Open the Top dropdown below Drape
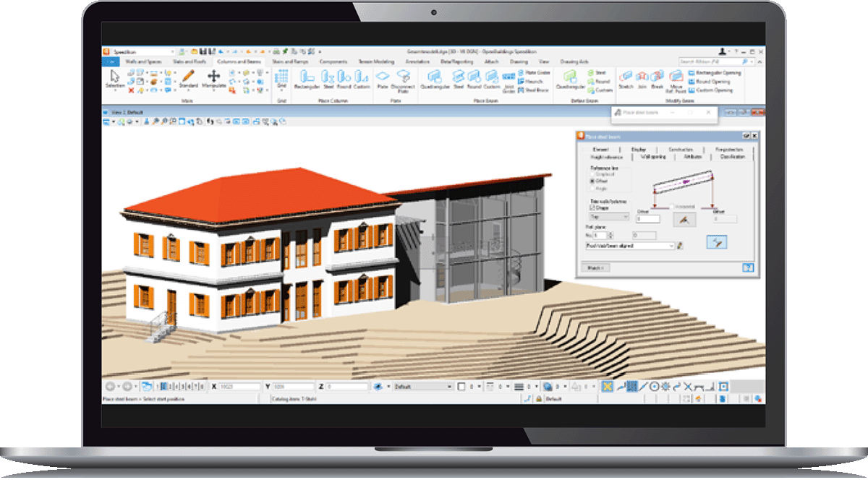This screenshot has width=868, height=485. (x=626, y=217)
